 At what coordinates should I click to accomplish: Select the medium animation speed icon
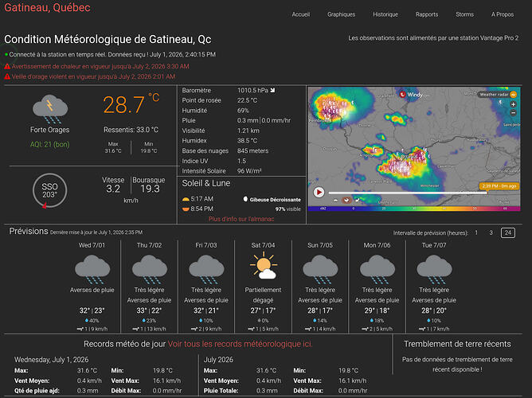pos(346,200)
